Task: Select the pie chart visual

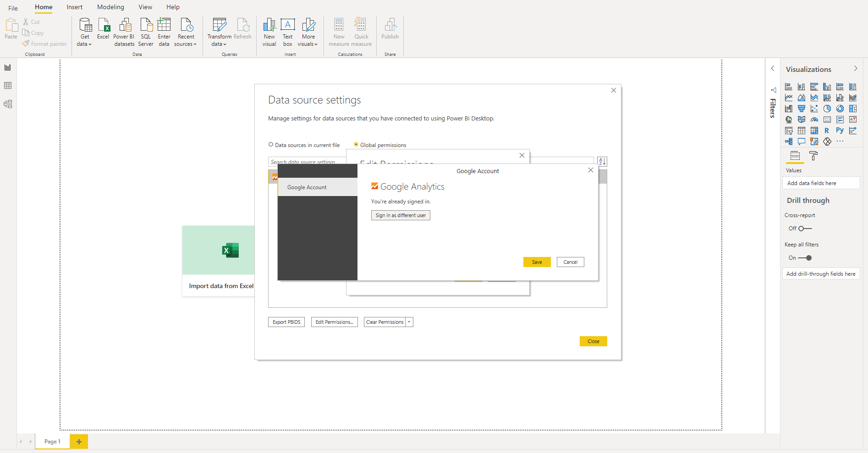Action: [827, 109]
